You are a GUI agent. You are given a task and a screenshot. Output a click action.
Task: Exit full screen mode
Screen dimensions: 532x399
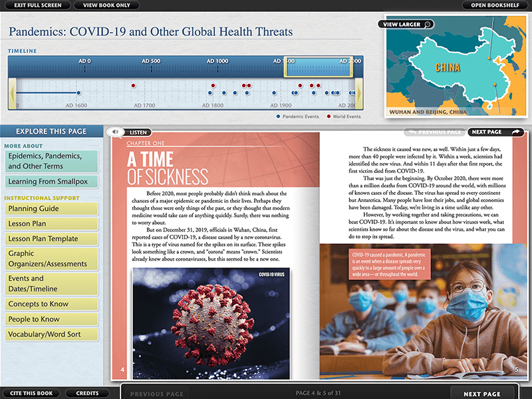(38, 5)
